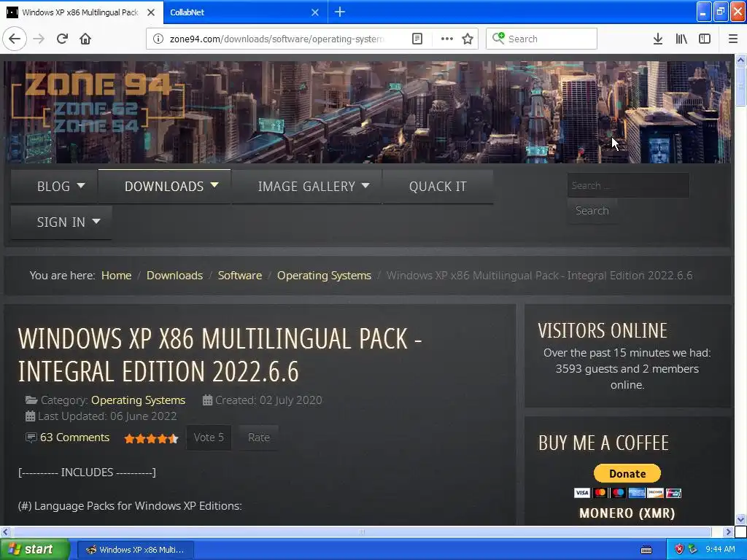
Task: Click the payment card logos image
Action: point(627,493)
